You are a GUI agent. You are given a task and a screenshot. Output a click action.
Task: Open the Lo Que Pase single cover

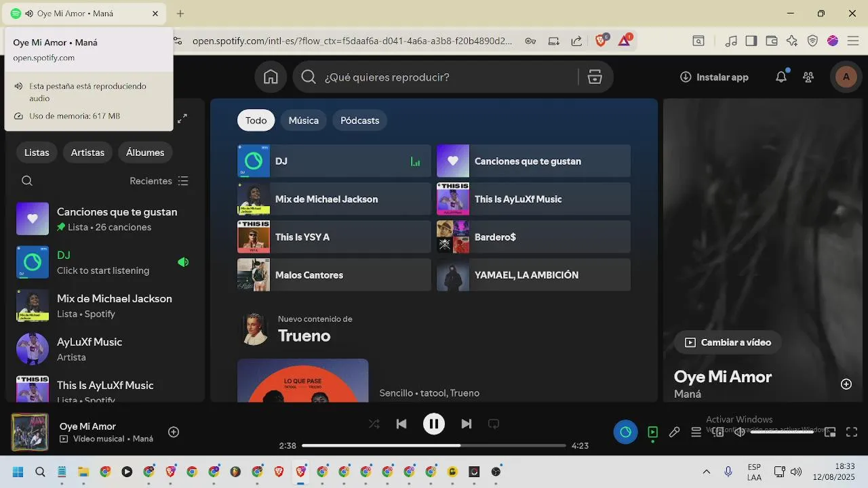(x=303, y=380)
